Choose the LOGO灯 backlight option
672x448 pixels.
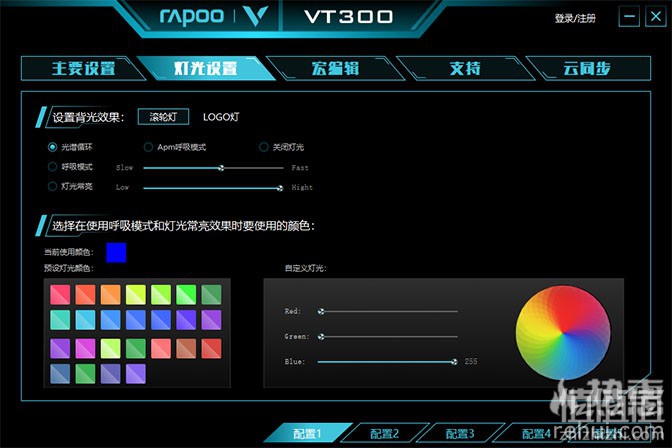point(221,117)
